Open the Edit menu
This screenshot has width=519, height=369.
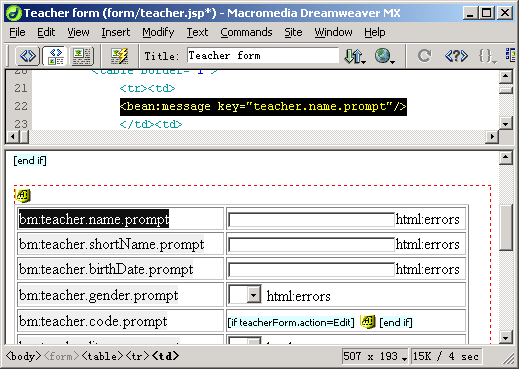click(46, 32)
